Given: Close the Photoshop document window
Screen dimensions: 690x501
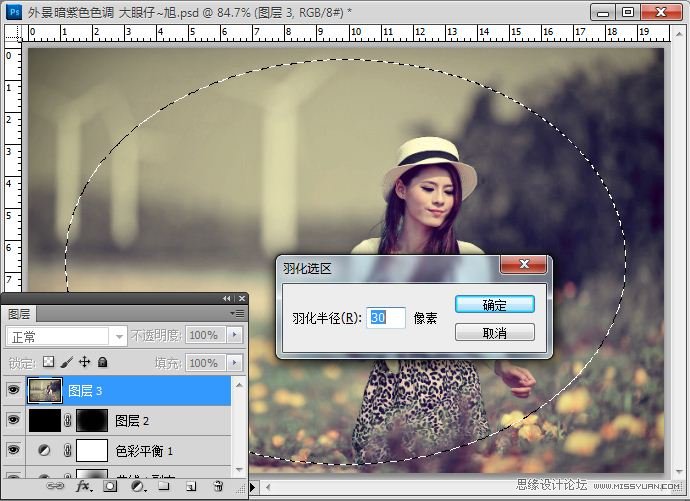Looking at the screenshot, I should click(x=661, y=12).
